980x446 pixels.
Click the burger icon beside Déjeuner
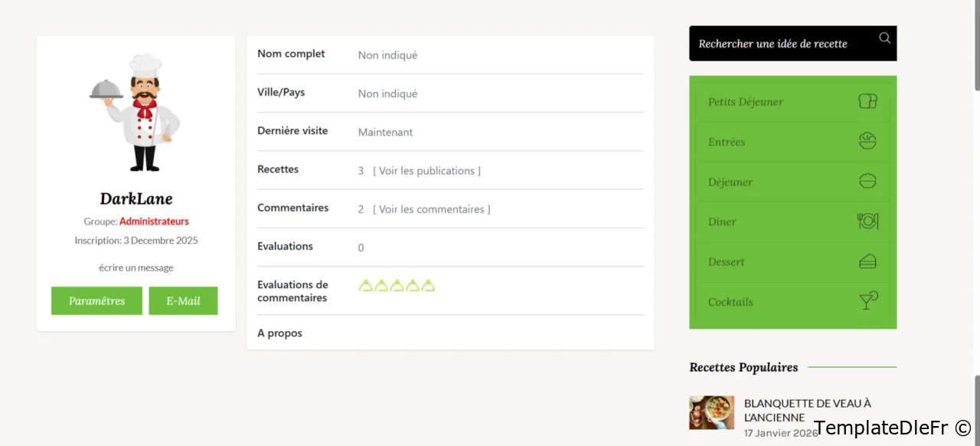pos(867,182)
